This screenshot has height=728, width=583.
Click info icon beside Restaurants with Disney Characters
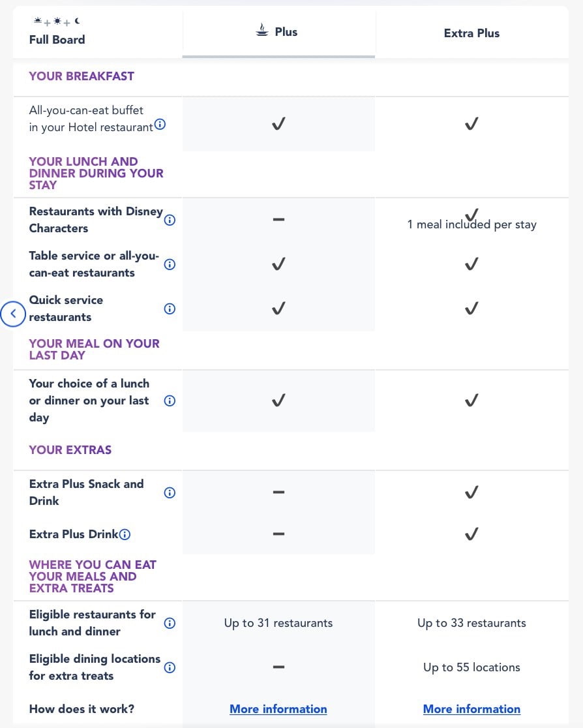point(170,220)
